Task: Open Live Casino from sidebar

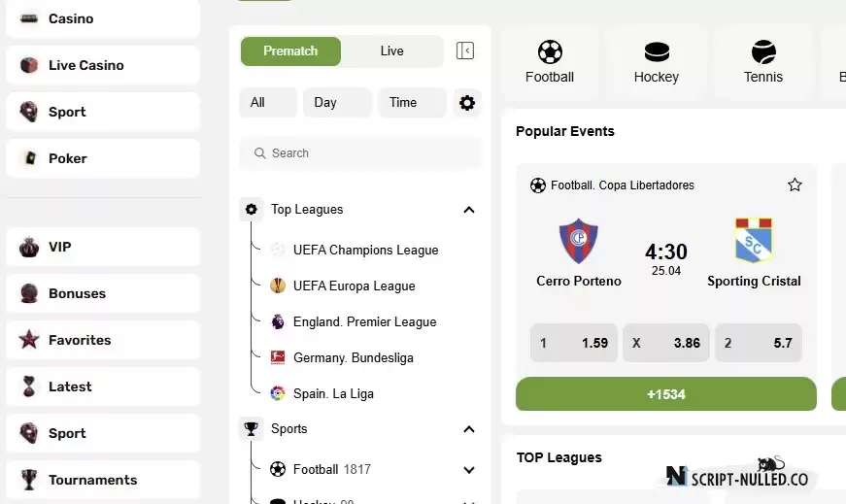Action: tap(103, 65)
